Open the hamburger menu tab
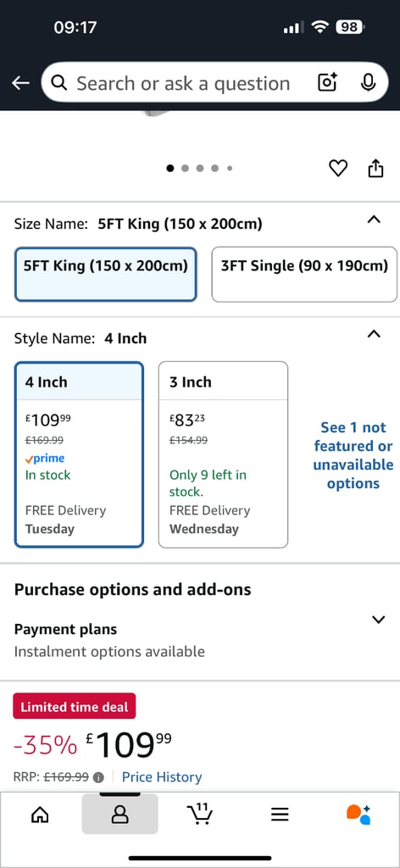Viewport: 400px width, 868px height. (x=280, y=815)
